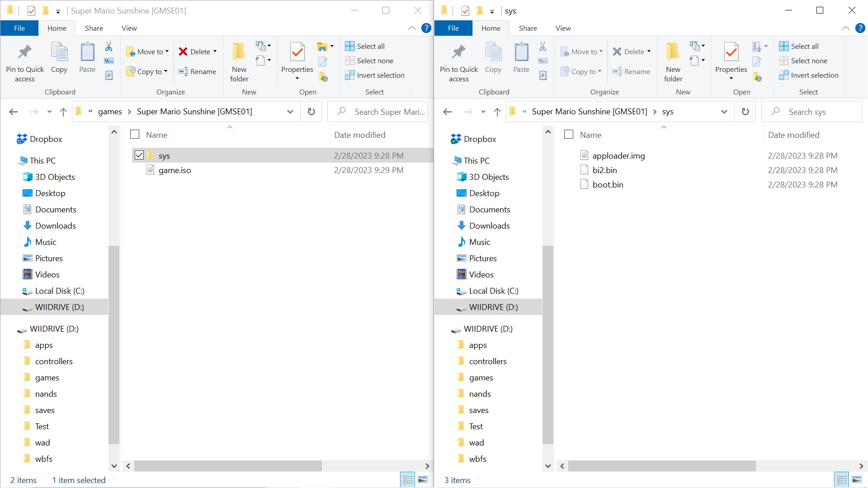Screen dimensions: 868x488
Task: Expand address bar history in left window
Action: click(x=290, y=112)
